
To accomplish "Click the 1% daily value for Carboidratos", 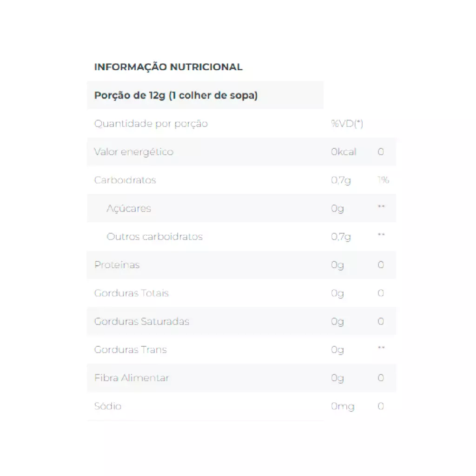I will pos(383,180).
